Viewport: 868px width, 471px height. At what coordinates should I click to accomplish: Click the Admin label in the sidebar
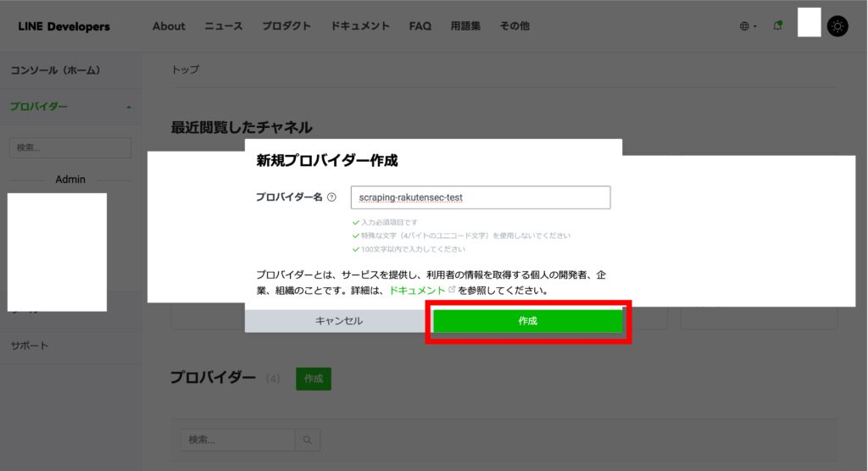(70, 180)
